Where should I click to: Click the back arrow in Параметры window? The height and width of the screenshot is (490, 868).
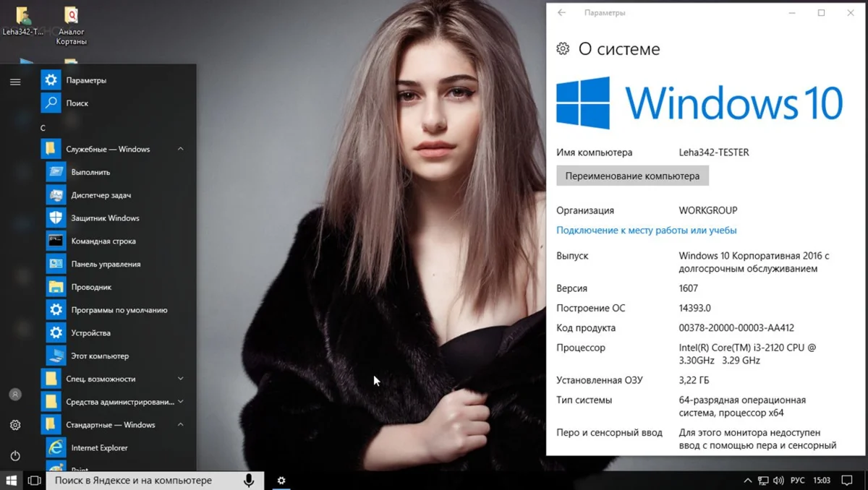coord(562,13)
